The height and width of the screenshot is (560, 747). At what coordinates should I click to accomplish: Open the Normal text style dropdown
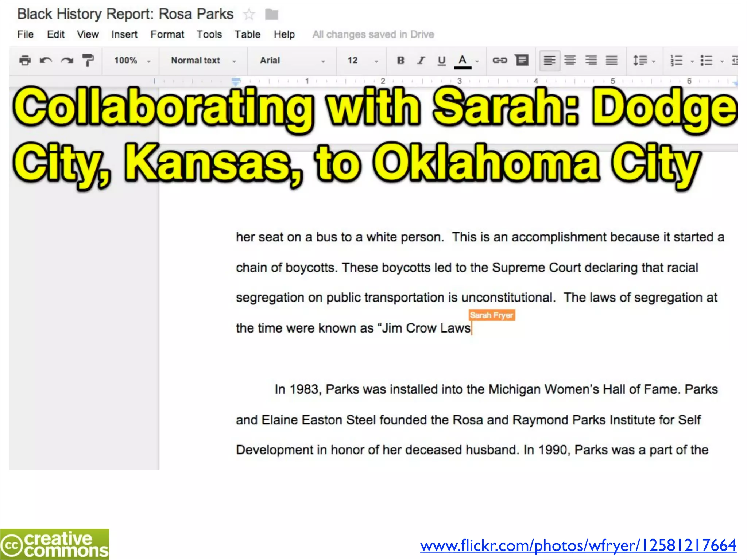click(x=203, y=61)
